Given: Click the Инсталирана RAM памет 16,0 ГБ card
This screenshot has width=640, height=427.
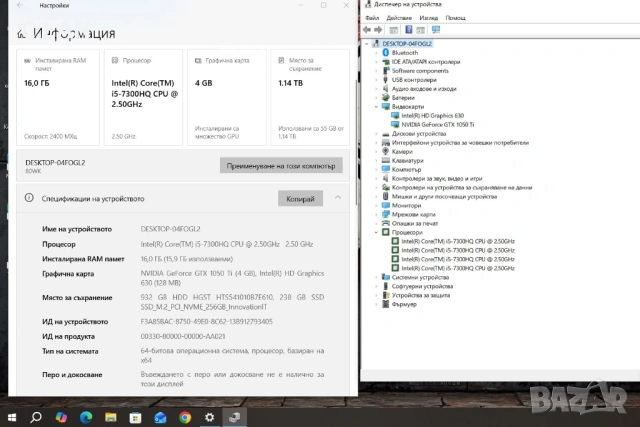Looking at the screenshot, I should (x=58, y=98).
